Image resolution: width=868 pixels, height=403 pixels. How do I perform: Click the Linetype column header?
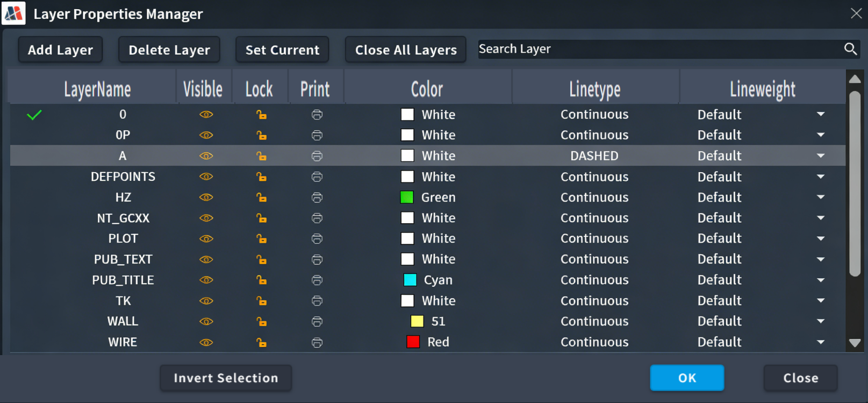click(594, 89)
